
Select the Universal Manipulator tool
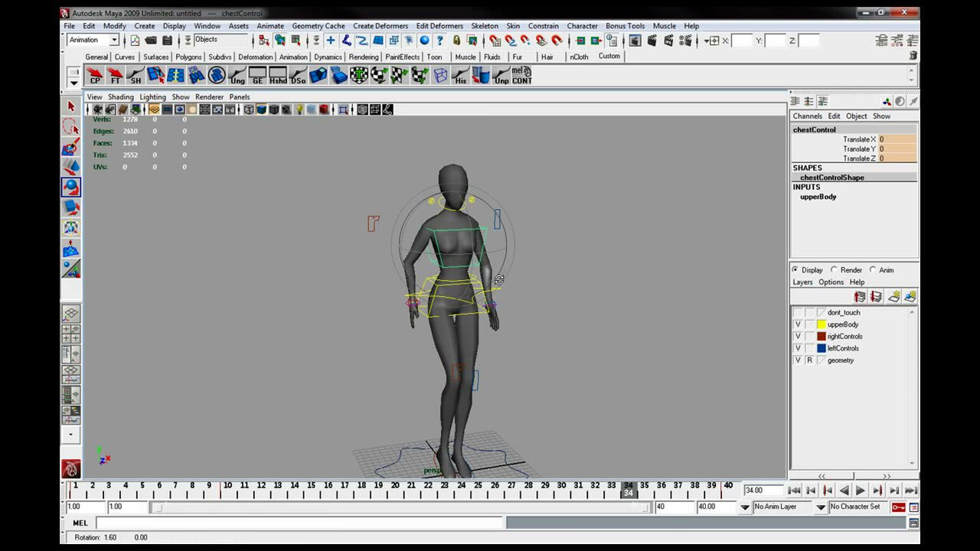pyautogui.click(x=71, y=227)
